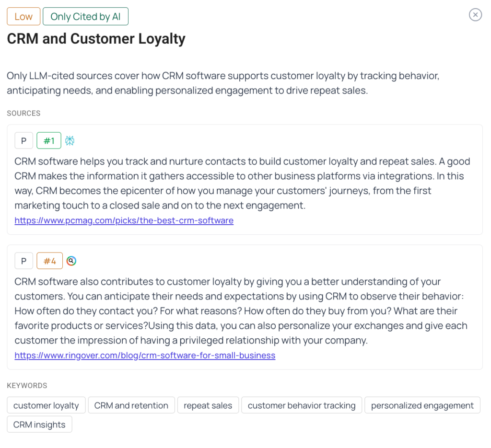
Task: Click the P badge on the PCMag source
Action: (x=23, y=141)
